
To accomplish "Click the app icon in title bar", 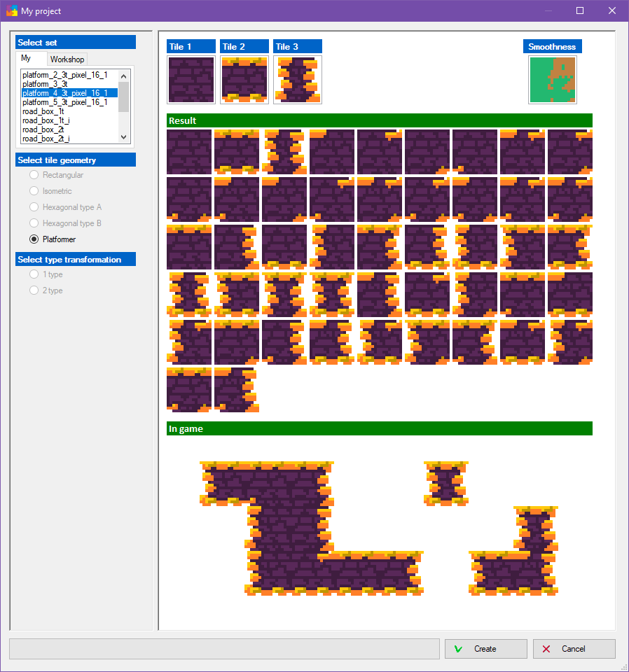I will coord(12,11).
